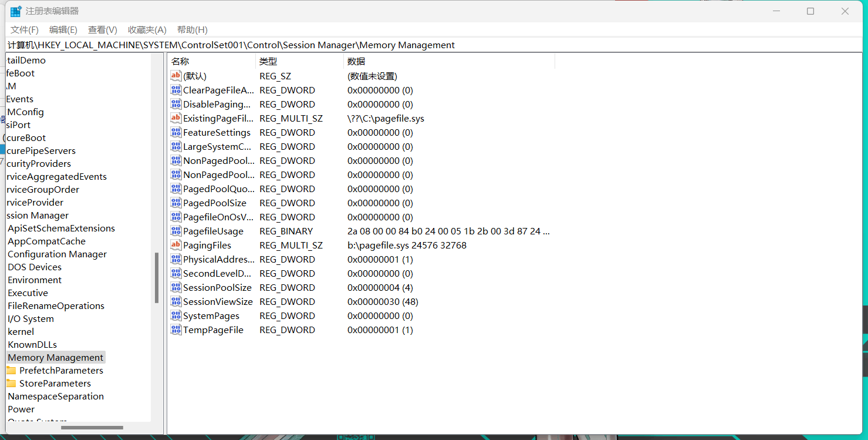Click the DisablePaging... DWORD icon
The width and height of the screenshot is (868, 440).
pyautogui.click(x=176, y=104)
